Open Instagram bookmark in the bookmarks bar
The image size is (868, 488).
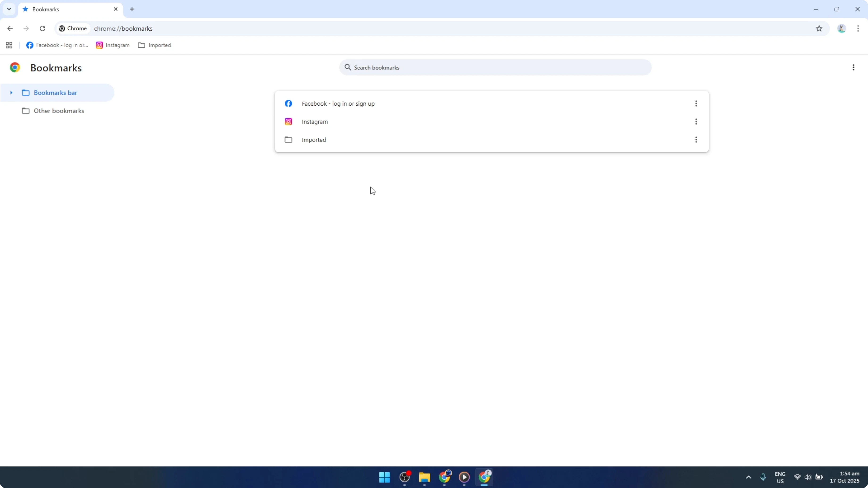click(113, 45)
